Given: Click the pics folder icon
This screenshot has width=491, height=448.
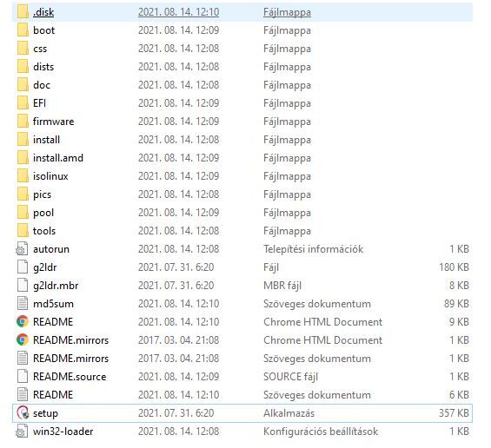Looking at the screenshot, I should 23,194.
